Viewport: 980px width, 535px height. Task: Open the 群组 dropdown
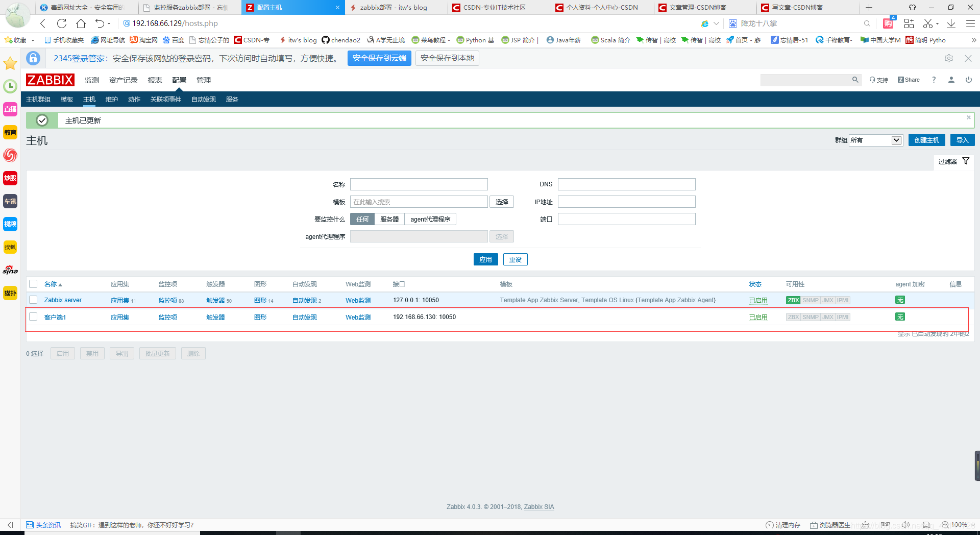[876, 140]
